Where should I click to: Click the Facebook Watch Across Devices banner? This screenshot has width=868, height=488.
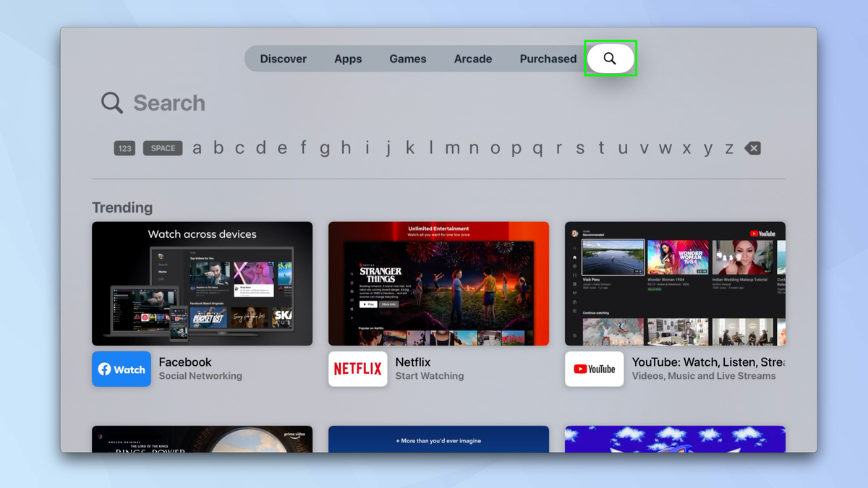click(202, 283)
